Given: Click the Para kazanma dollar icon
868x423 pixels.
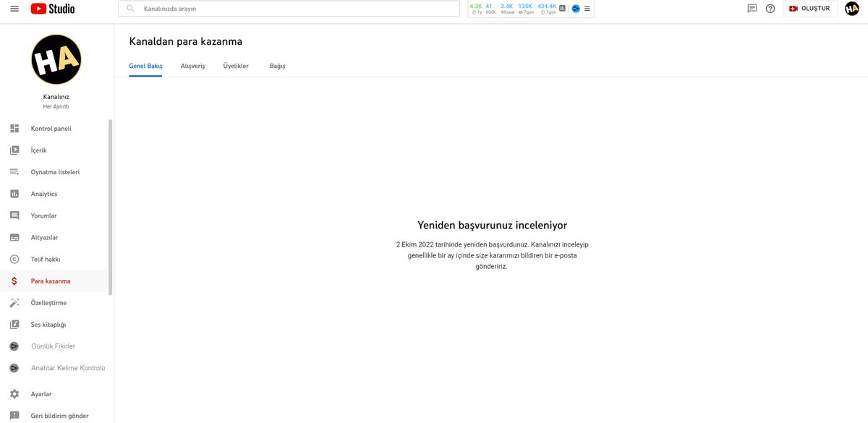Looking at the screenshot, I should pos(14,281).
